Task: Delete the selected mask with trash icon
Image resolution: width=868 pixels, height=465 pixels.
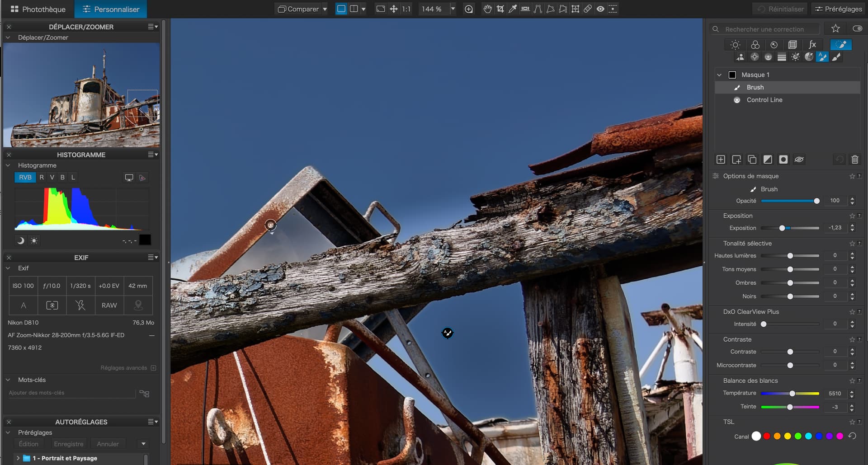Action: (854, 160)
